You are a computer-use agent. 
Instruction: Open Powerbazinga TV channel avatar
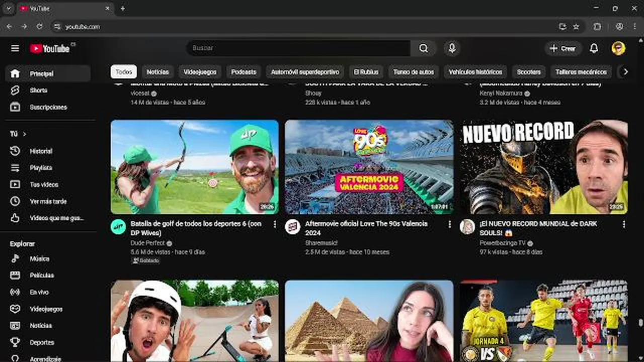[467, 227]
